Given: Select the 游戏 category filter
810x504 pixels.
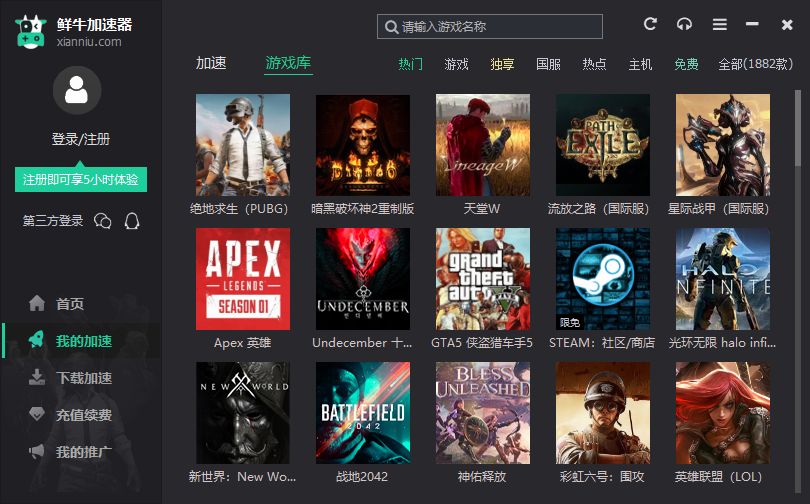Looking at the screenshot, I should pos(456,64).
